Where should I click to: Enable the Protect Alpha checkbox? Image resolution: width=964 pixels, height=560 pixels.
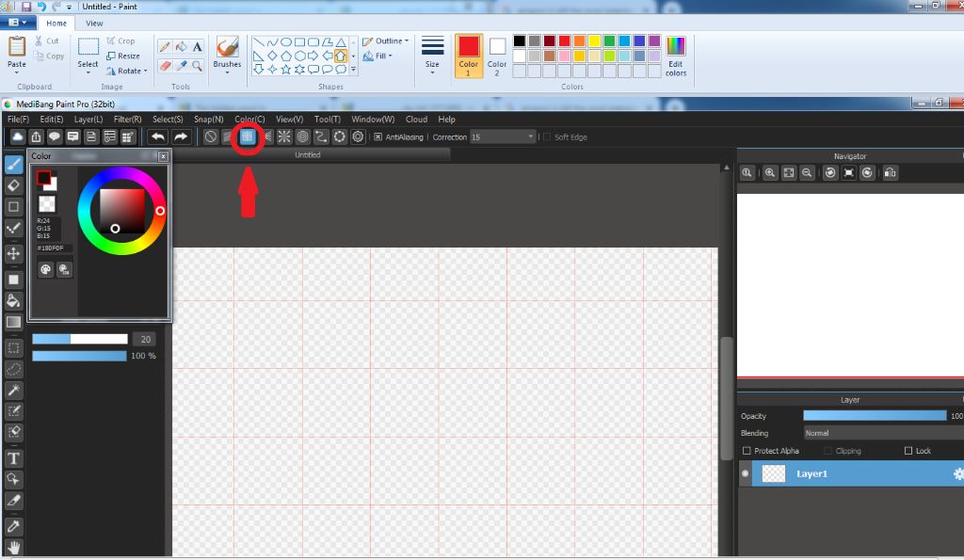(x=747, y=451)
